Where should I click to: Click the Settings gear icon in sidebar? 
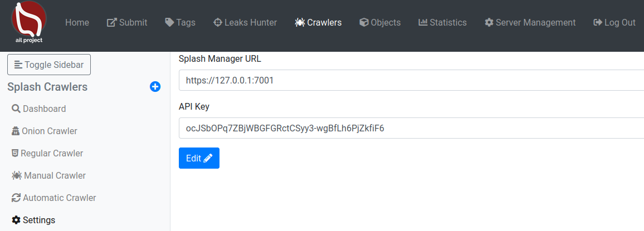click(16, 220)
